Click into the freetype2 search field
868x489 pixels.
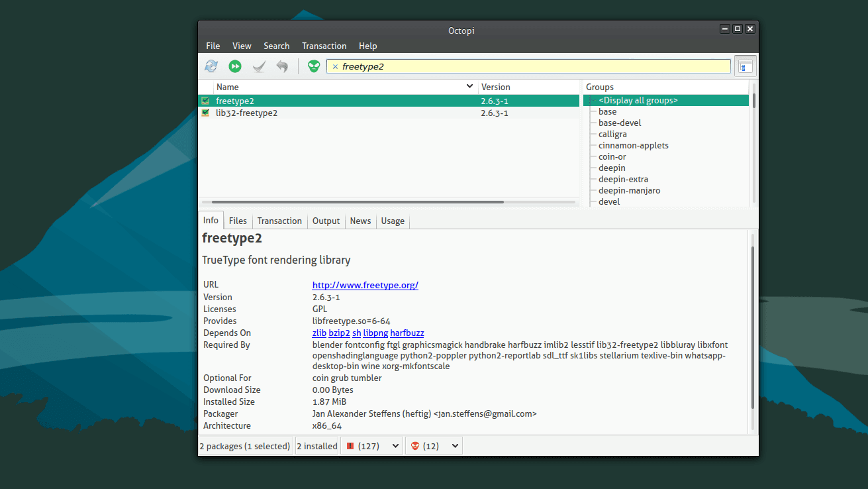tap(530, 66)
